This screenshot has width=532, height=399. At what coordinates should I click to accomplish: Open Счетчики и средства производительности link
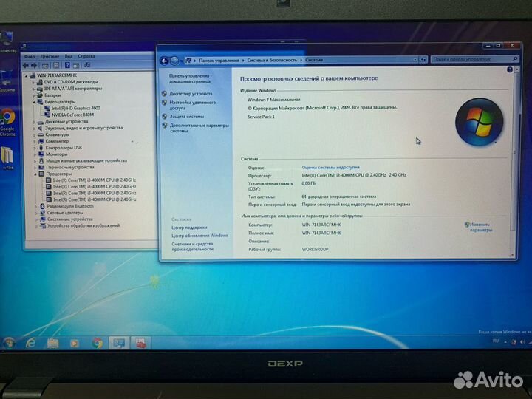click(x=192, y=246)
